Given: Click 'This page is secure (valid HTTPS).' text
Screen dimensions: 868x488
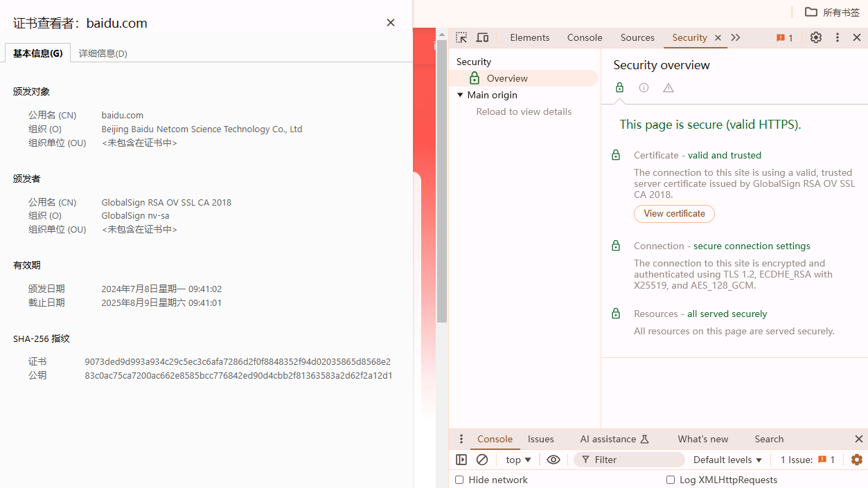Looking at the screenshot, I should [710, 125].
